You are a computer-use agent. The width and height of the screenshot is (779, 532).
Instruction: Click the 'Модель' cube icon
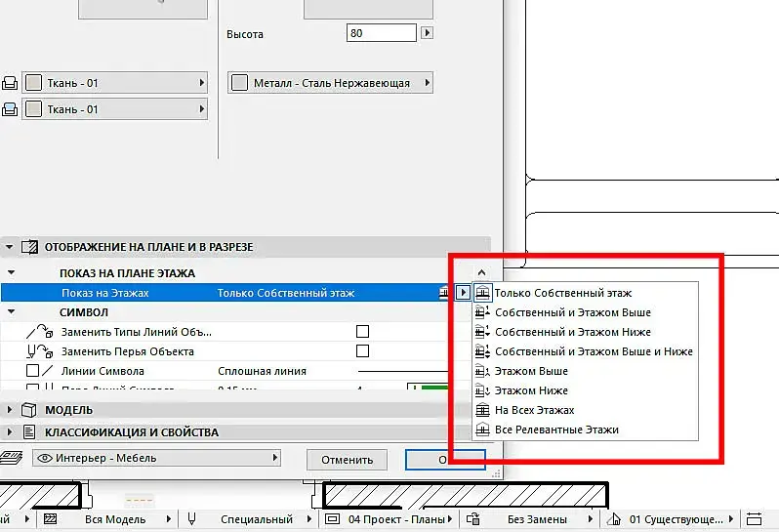[x=29, y=410]
